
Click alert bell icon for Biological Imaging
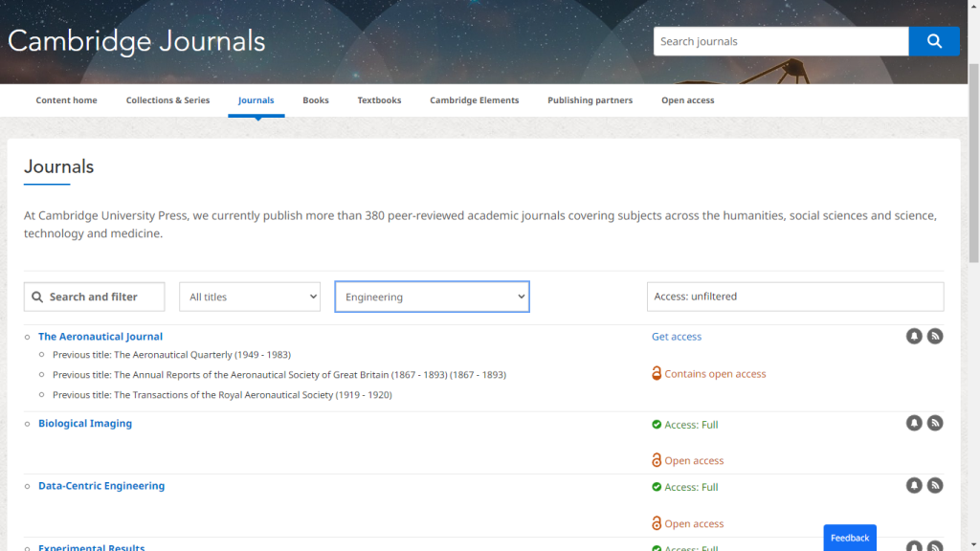tap(914, 423)
